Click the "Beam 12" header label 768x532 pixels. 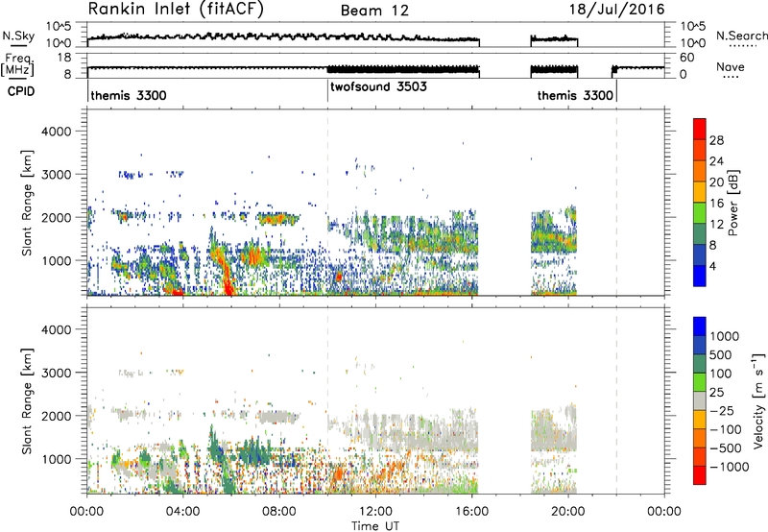(x=374, y=11)
